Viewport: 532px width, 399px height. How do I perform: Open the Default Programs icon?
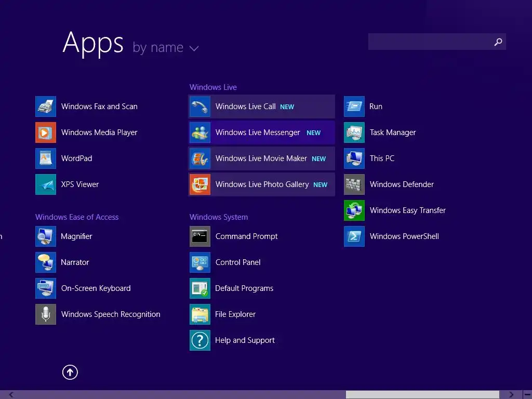tap(200, 288)
